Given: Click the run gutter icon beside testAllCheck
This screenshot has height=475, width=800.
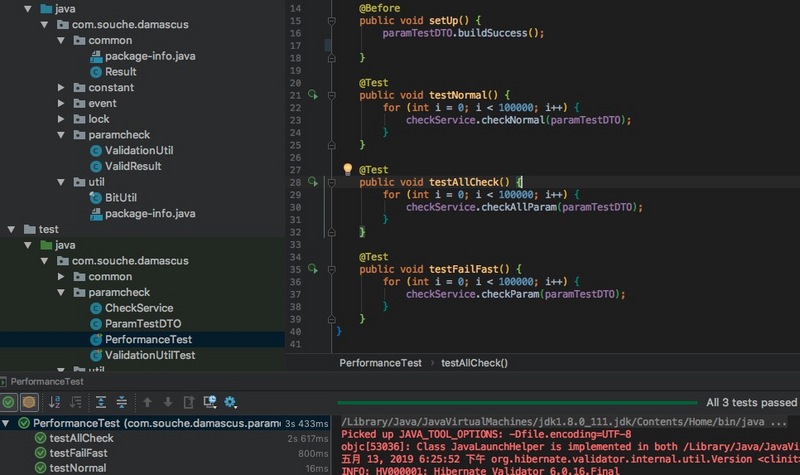Looking at the screenshot, I should [x=312, y=183].
